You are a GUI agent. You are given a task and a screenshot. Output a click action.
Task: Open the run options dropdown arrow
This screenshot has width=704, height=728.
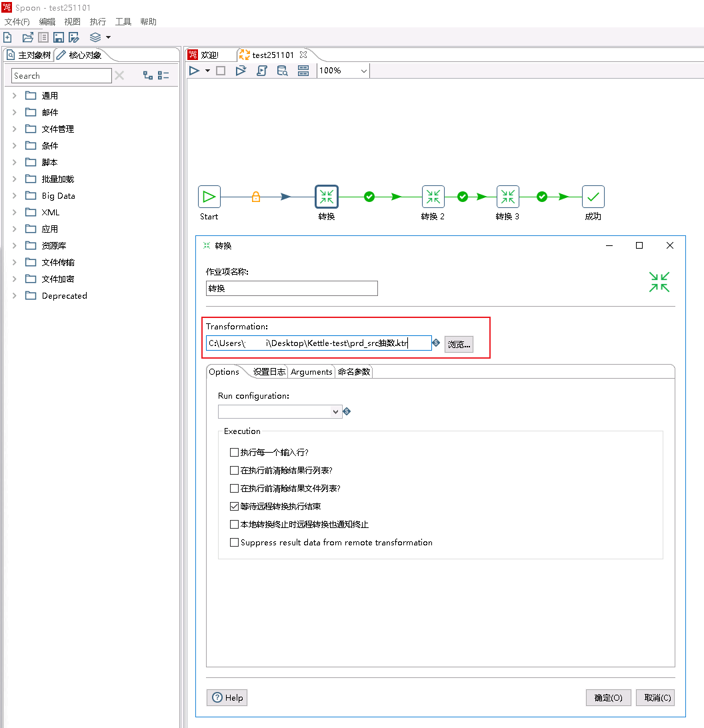pyautogui.click(x=207, y=71)
